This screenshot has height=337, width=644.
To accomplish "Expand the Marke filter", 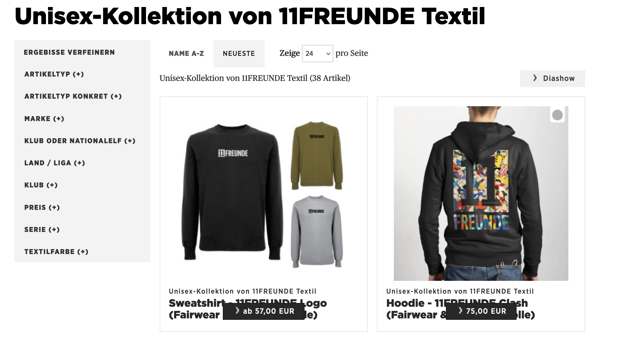I will [44, 119].
